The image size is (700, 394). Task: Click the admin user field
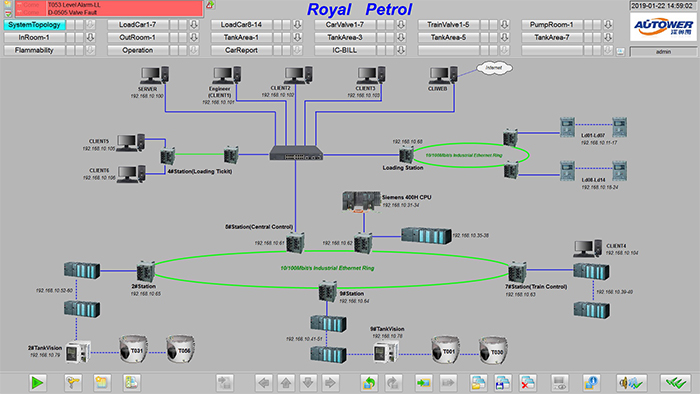coord(663,52)
